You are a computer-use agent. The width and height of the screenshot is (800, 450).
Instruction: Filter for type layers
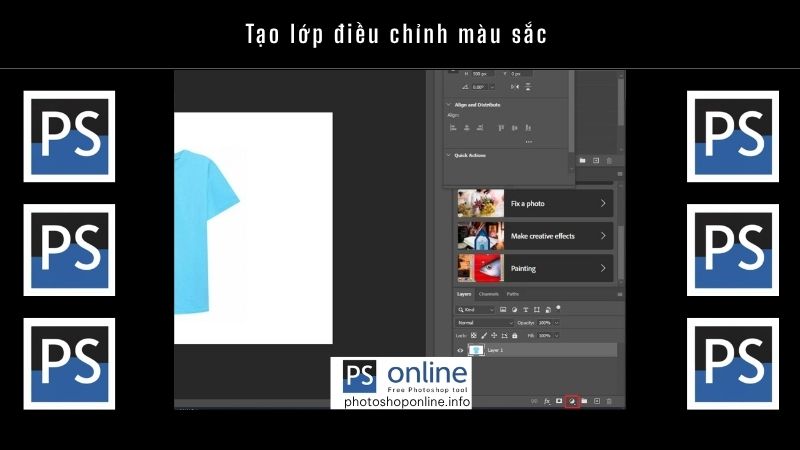point(526,310)
